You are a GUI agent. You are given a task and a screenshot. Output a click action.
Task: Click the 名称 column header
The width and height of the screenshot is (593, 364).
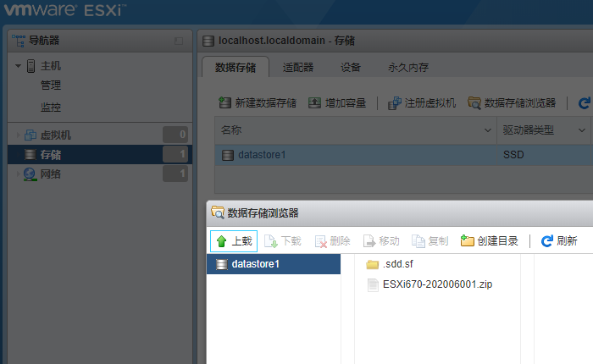click(356, 130)
